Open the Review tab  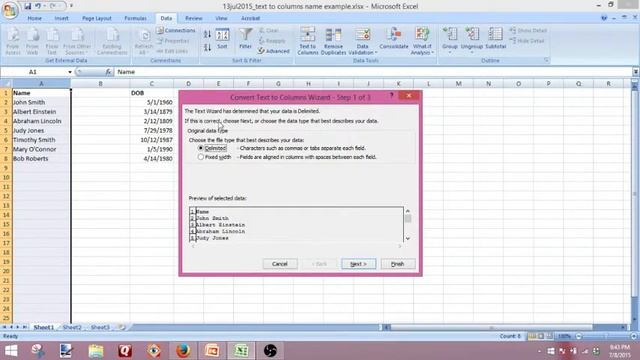(x=193, y=18)
